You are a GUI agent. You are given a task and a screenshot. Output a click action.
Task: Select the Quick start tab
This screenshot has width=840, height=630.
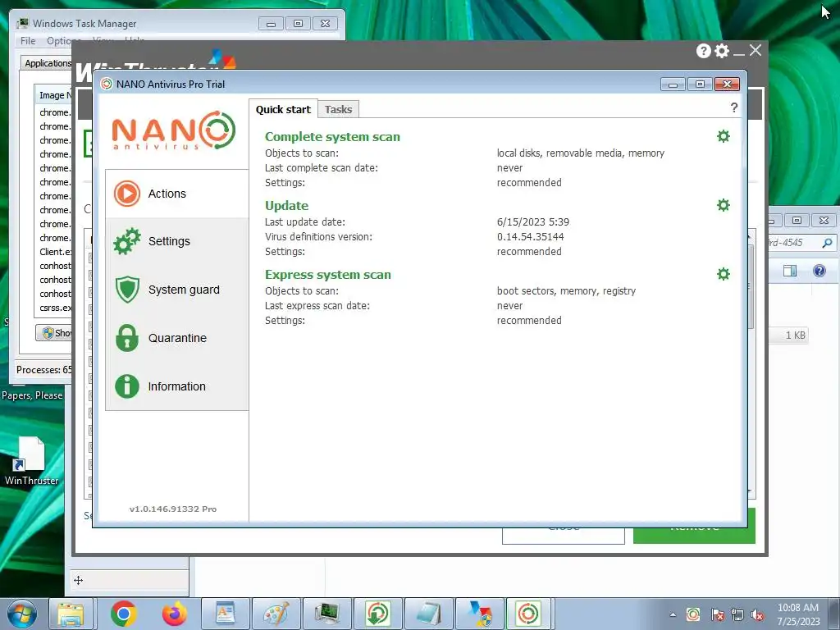[x=283, y=109]
